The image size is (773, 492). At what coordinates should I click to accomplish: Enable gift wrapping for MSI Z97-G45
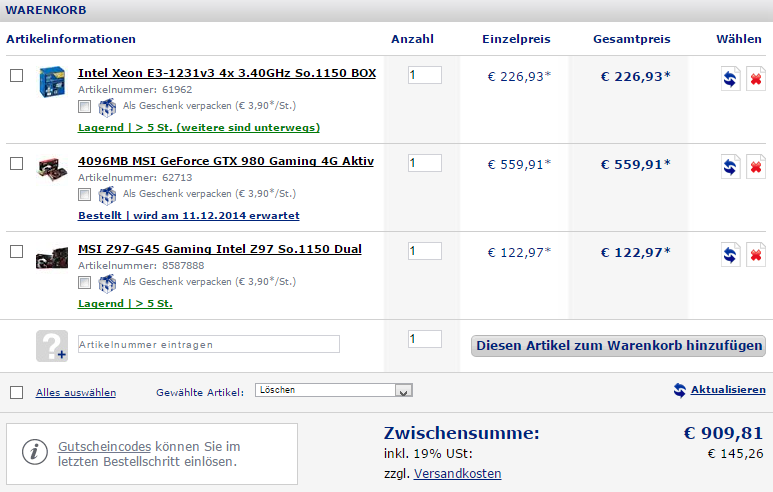coord(84,282)
